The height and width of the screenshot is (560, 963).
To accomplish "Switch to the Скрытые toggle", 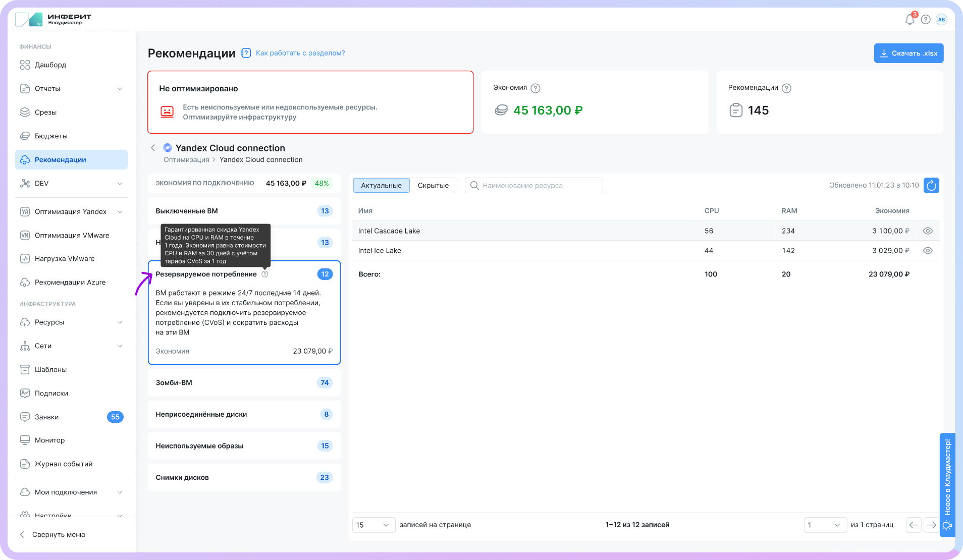I will click(x=433, y=186).
